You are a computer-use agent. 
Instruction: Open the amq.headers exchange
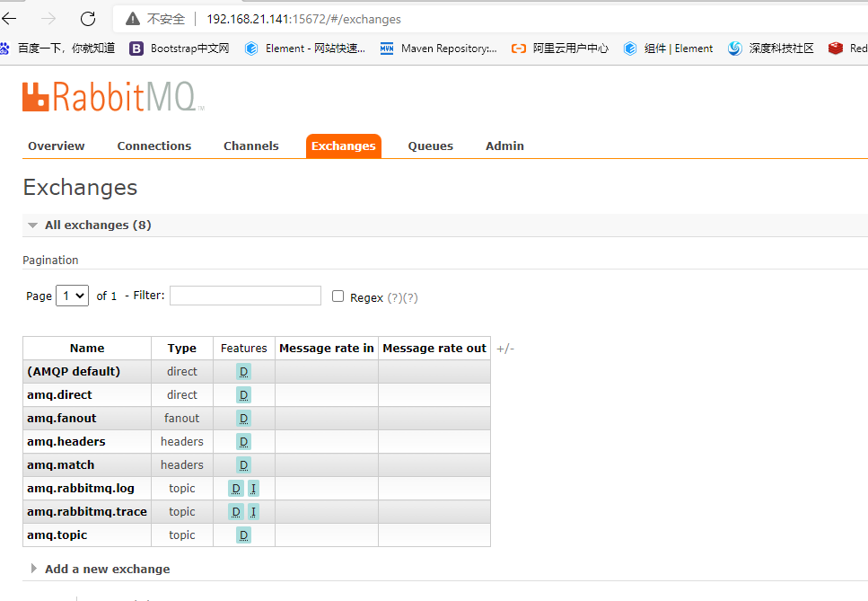66,441
